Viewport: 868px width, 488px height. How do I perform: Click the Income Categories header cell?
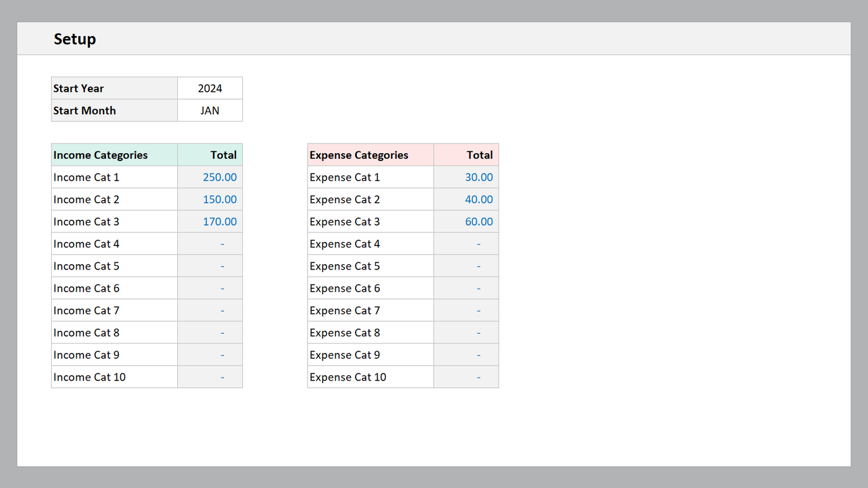coord(114,155)
